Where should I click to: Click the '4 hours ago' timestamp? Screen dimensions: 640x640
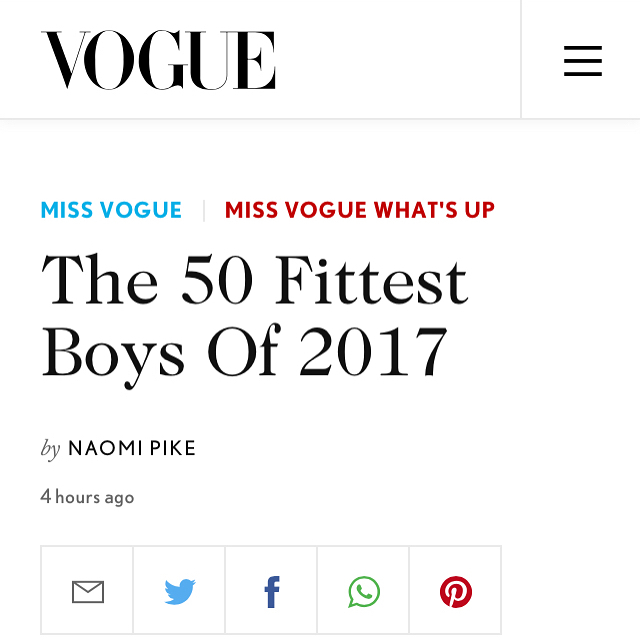[87, 497]
